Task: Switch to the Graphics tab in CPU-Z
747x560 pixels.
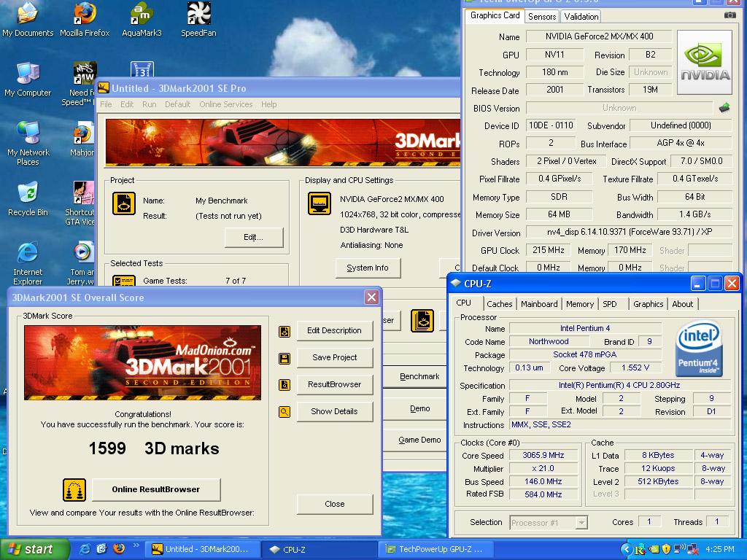Action: 648,304
